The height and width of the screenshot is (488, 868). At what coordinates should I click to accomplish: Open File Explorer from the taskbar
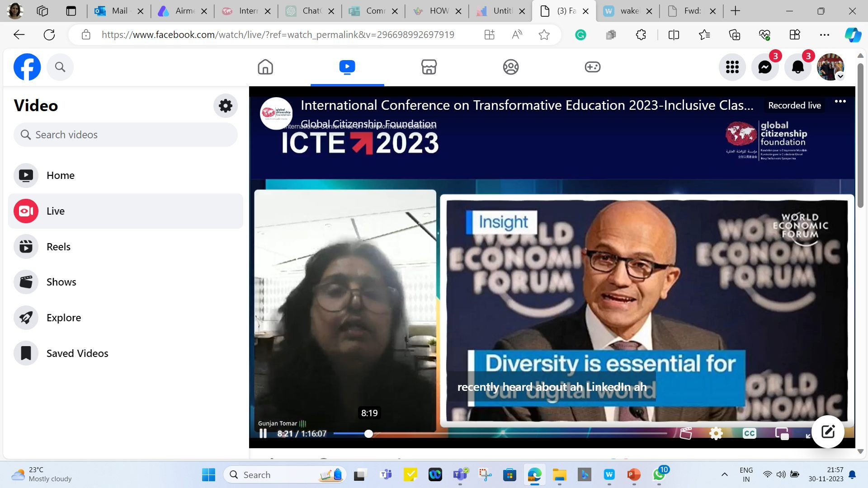[559, 474]
